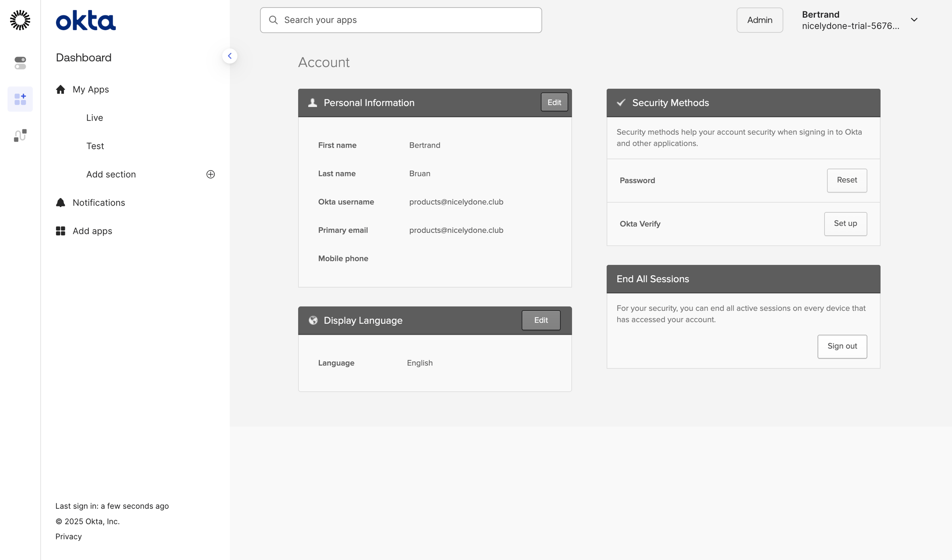The width and height of the screenshot is (952, 560).
Task: Click the first name value Bertrand
Action: [425, 145]
